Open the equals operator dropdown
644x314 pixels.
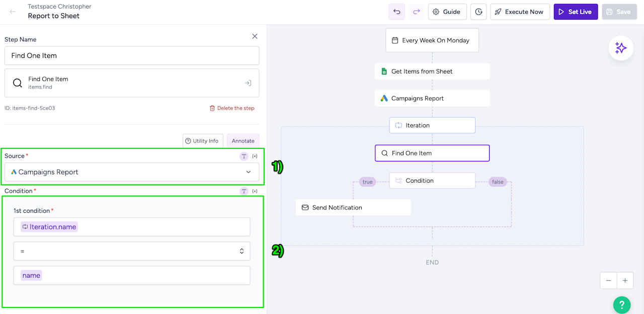tap(132, 251)
